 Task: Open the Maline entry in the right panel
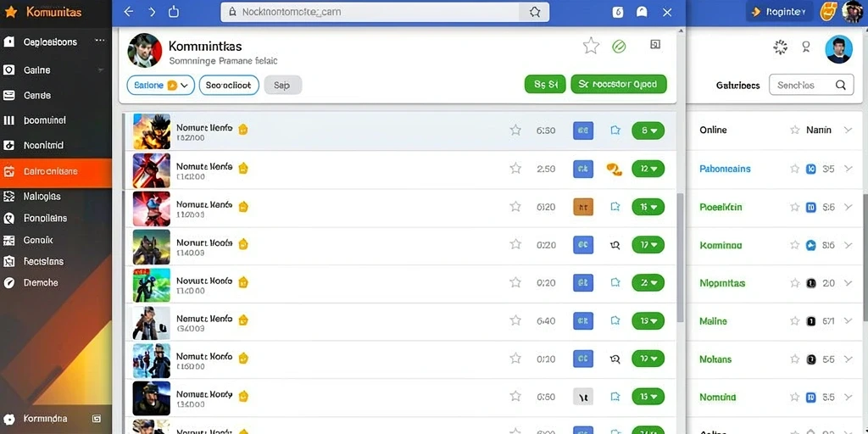(x=714, y=321)
